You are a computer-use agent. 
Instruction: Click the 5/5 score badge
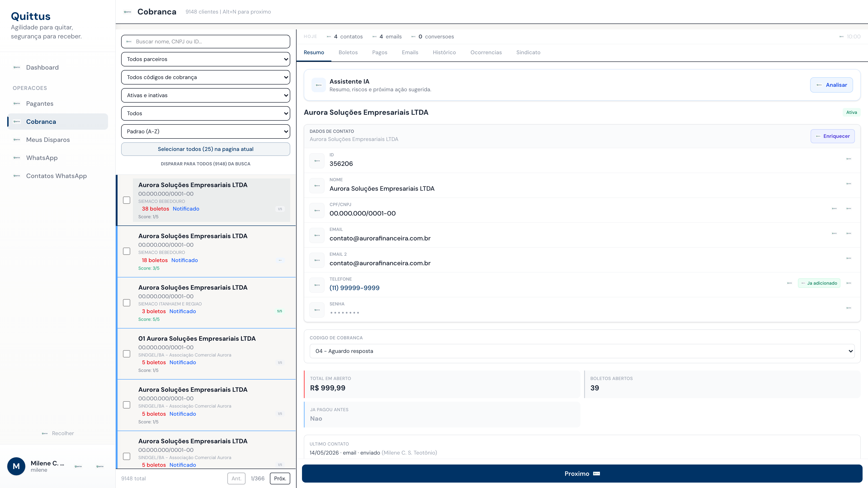(280, 311)
